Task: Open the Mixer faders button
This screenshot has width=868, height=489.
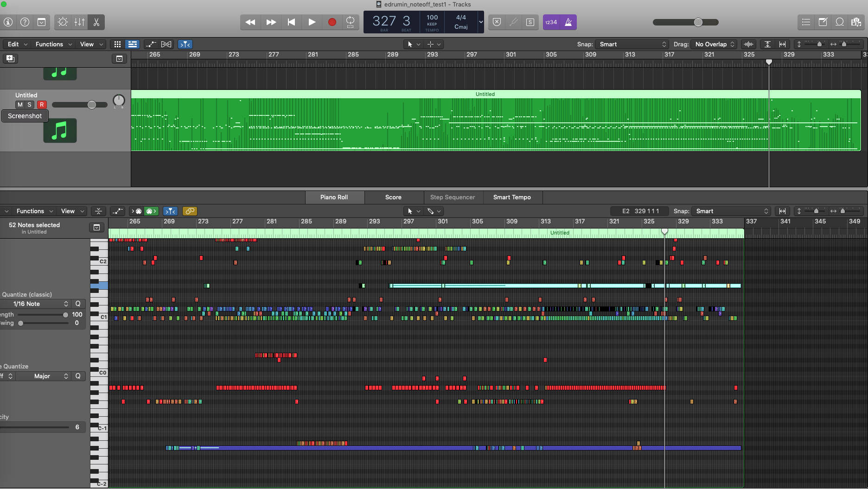Action: tap(80, 22)
